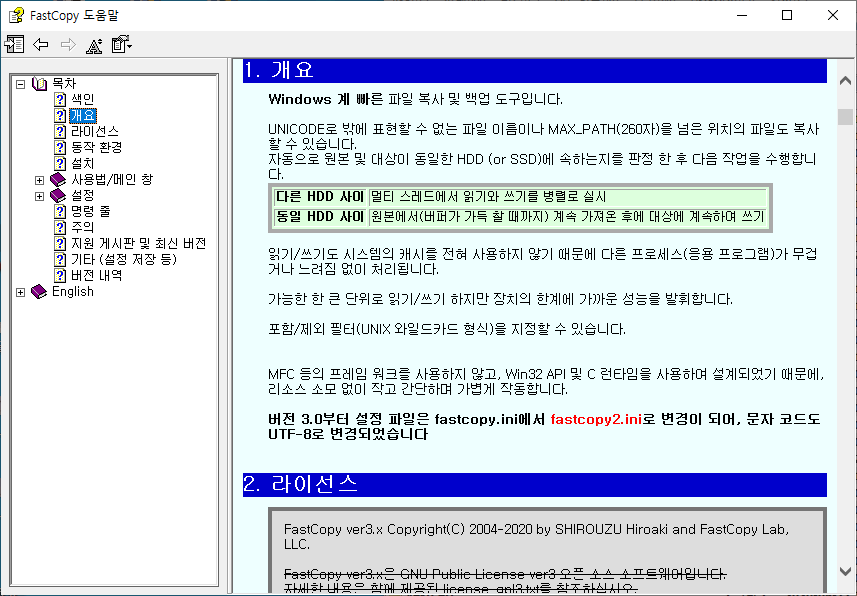Open the 라이선스 topic
857x596 pixels.
[x=95, y=132]
